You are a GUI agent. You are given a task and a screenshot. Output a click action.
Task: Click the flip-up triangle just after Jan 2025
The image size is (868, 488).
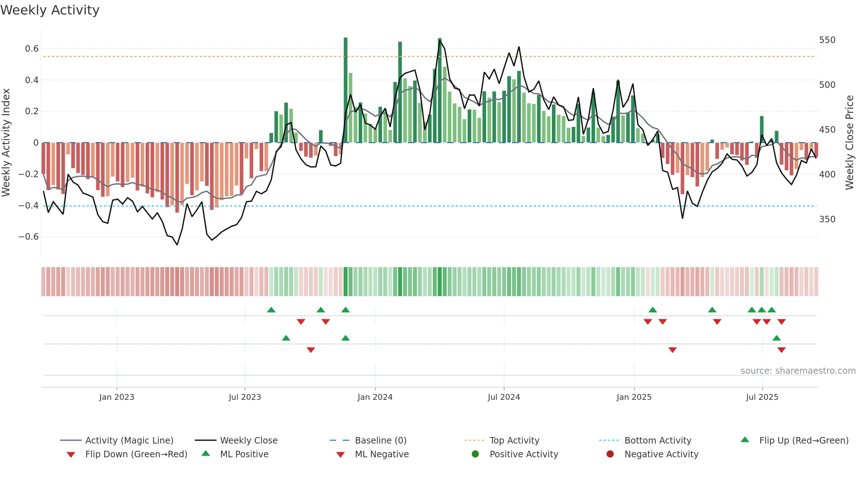coord(653,309)
